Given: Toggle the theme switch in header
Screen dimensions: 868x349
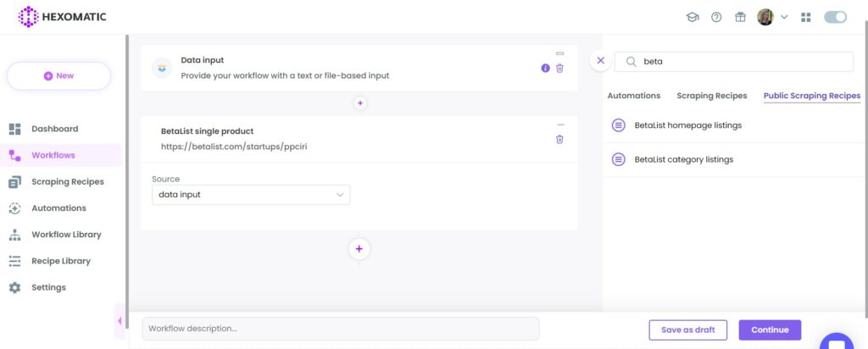Looking at the screenshot, I should coord(835,17).
